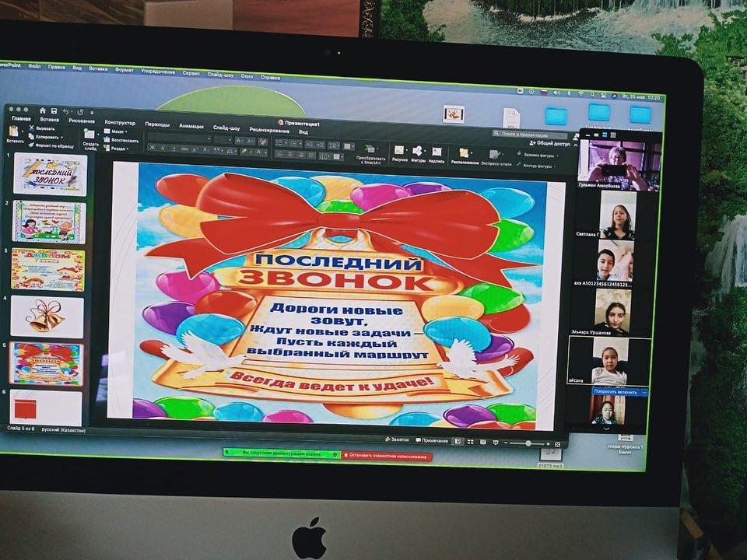
Task: Toggle К italic formatting
Action: pos(163,148)
